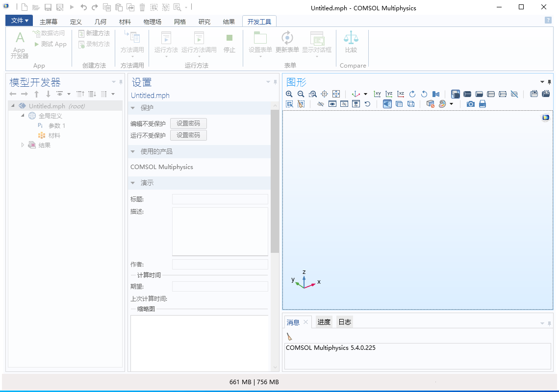Image resolution: width=559 pixels, height=392 pixels.
Task: Click the help question mark icon
Action: pos(548,20)
